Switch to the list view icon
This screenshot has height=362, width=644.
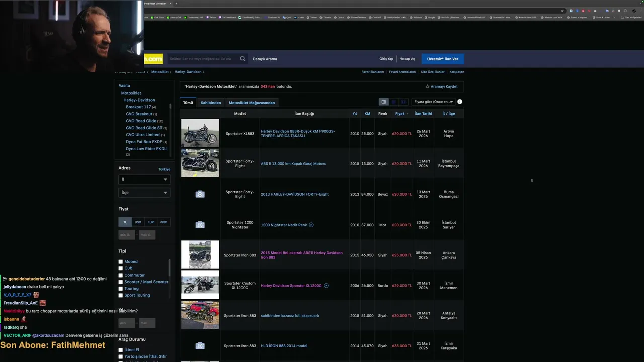393,102
